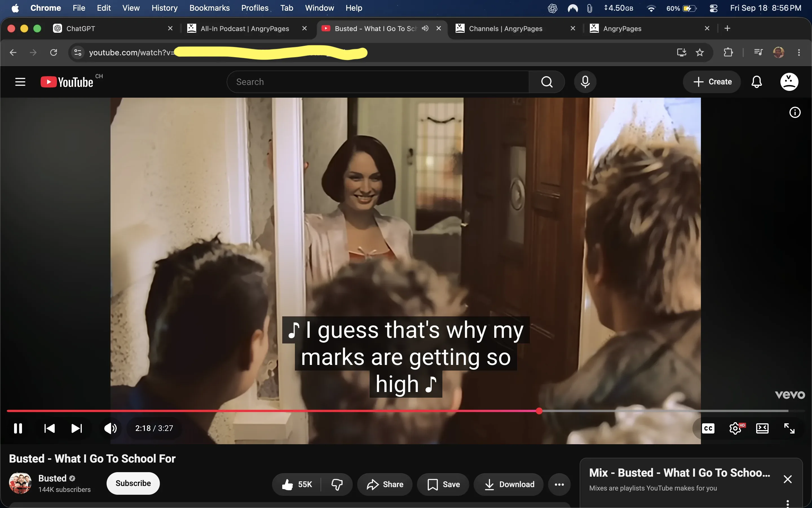Image resolution: width=812 pixels, height=508 pixels.
Task: Go to YouTube home via logo
Action: pos(67,82)
